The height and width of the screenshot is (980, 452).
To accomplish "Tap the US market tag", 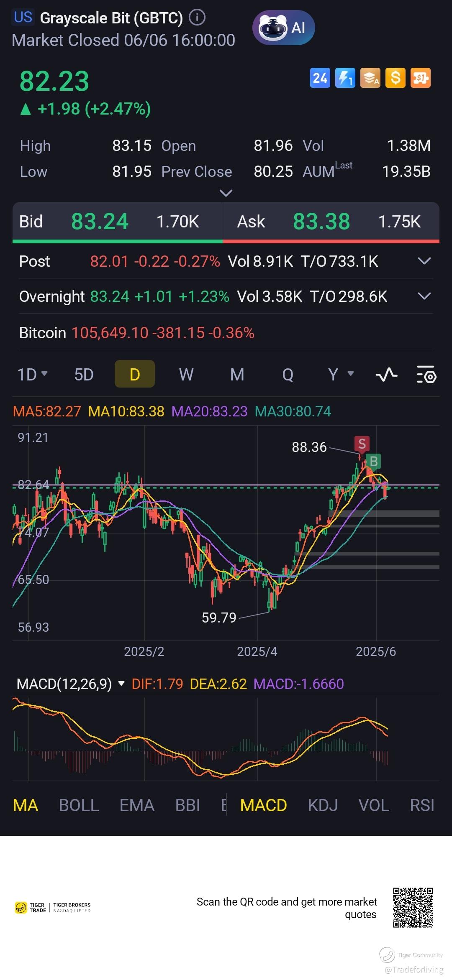I will tap(23, 17).
